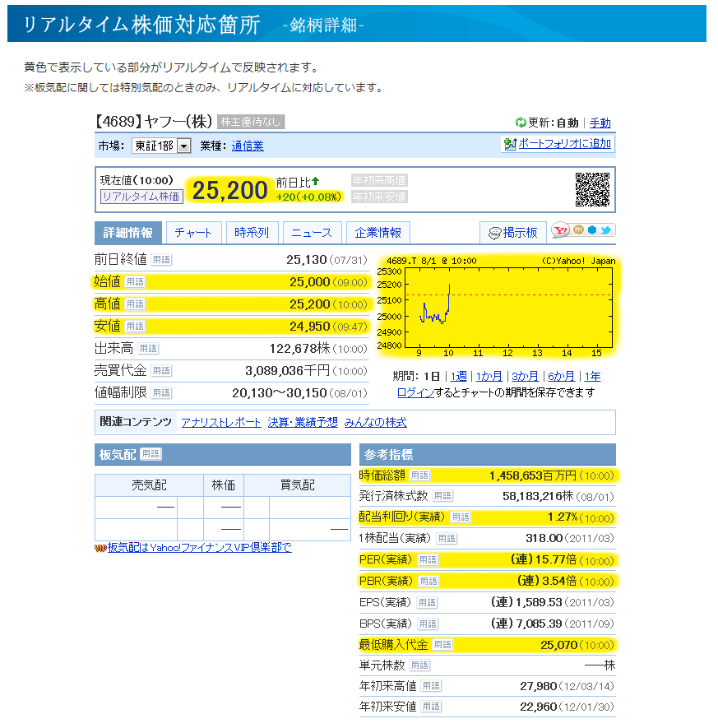Open the 企業情報 tab
The width and height of the screenshot is (718, 728).
point(378,233)
